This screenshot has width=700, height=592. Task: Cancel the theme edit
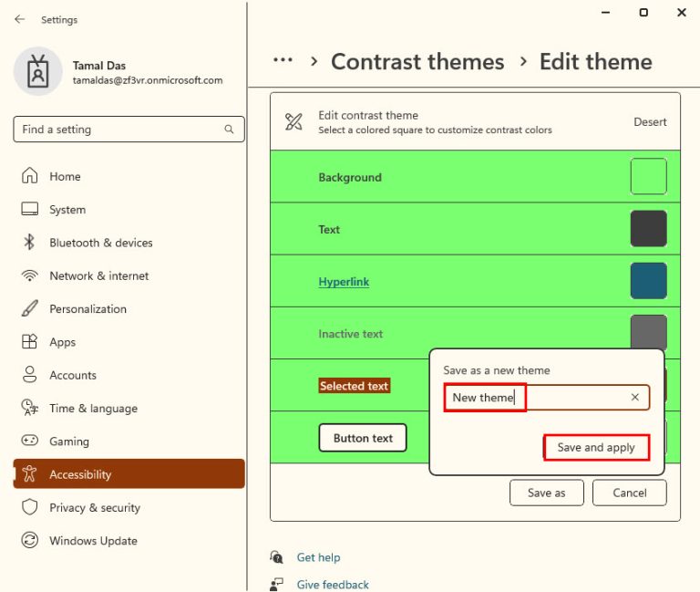click(x=630, y=493)
